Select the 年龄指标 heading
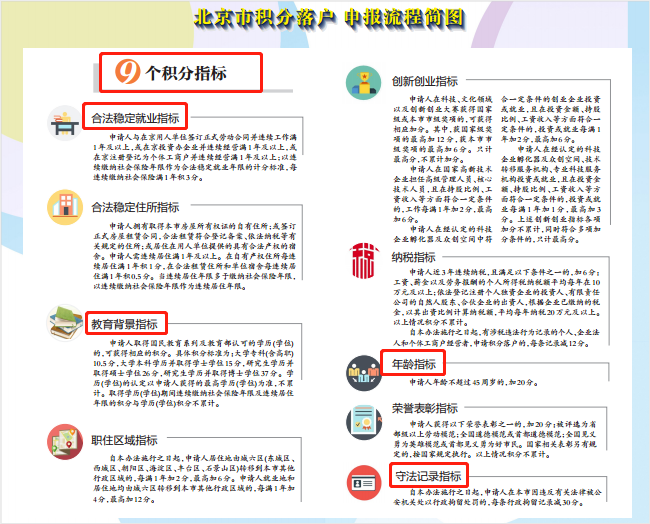The height and width of the screenshot is (524, 650). coord(411,364)
